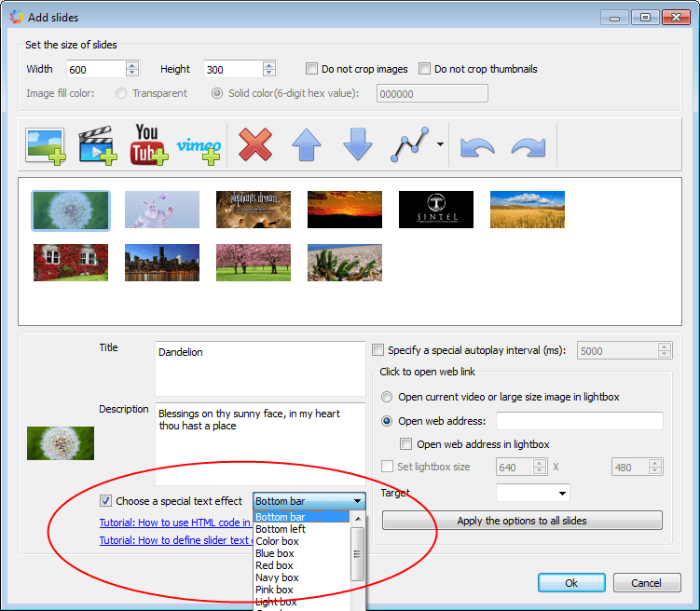Check Set lightbox size option

click(x=387, y=467)
